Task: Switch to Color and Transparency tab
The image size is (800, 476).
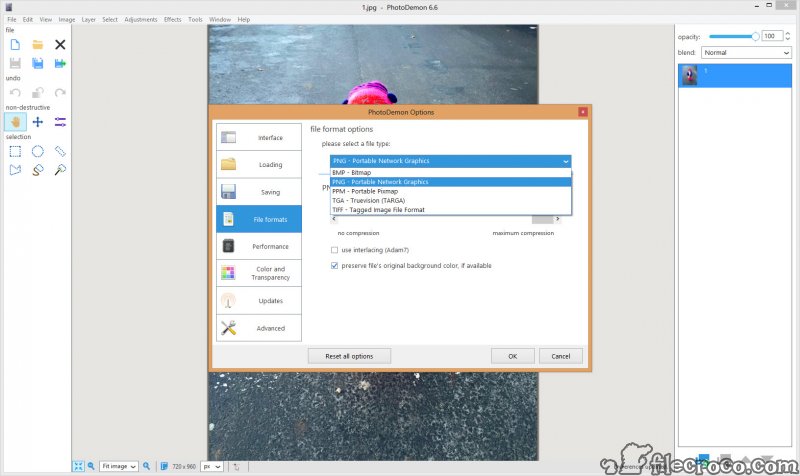Action: click(x=259, y=273)
